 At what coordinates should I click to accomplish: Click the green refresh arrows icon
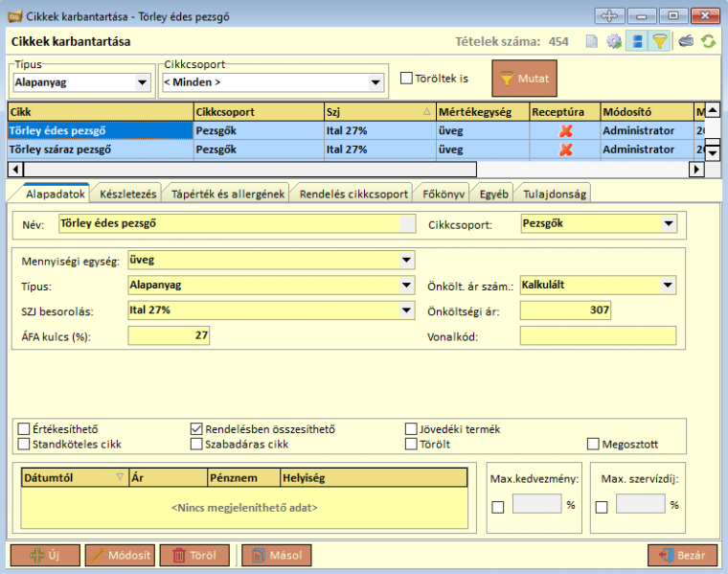pos(708,41)
